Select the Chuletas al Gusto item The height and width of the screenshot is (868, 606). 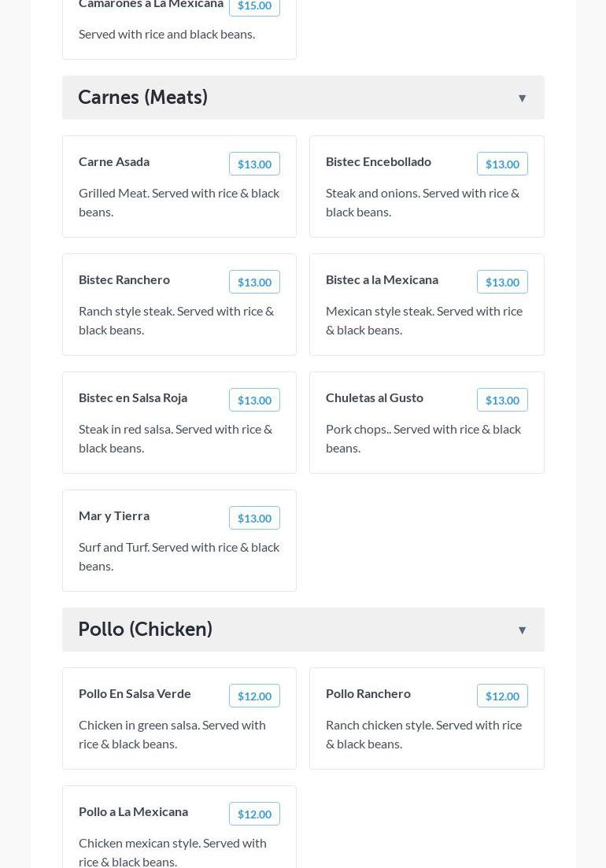375,397
